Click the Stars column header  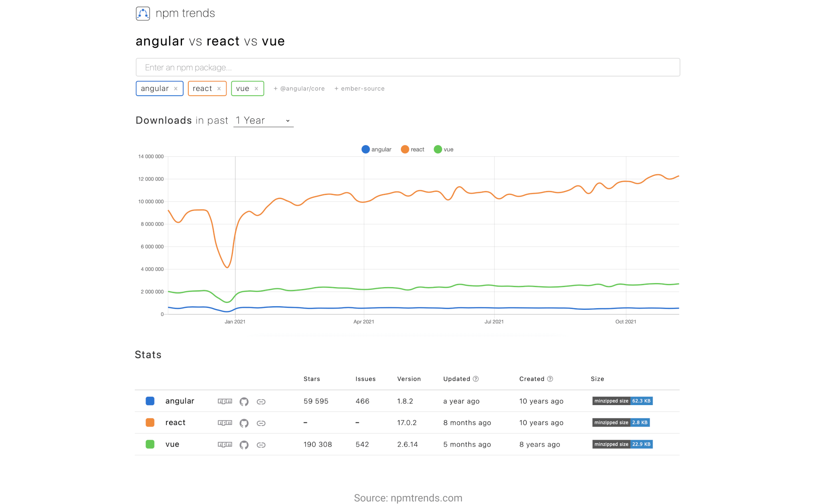coord(312,379)
